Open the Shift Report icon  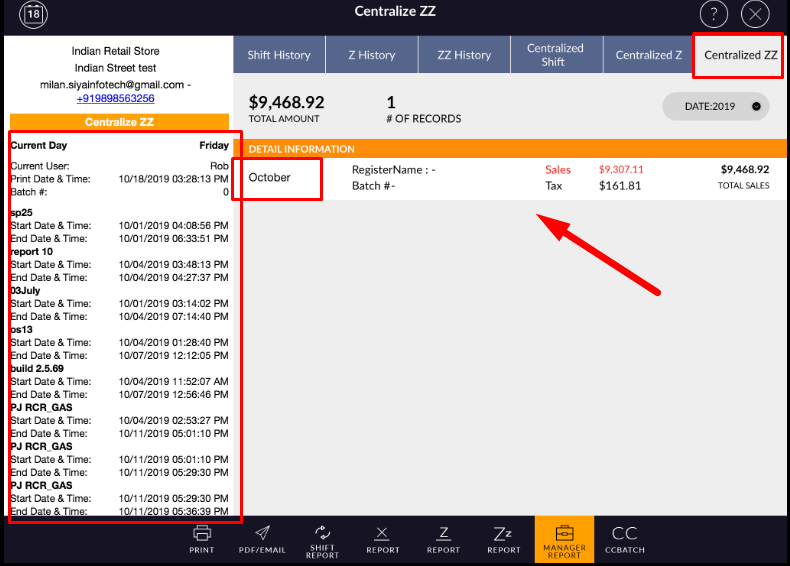tap(322, 540)
